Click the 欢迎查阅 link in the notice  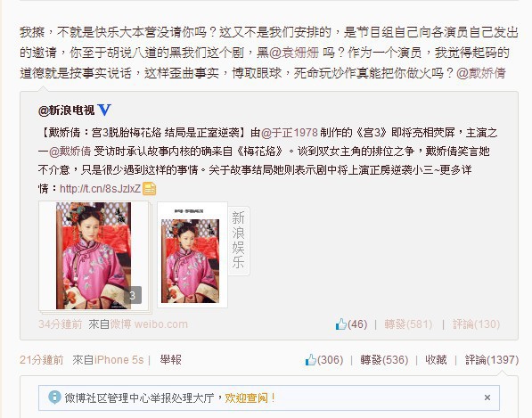point(246,398)
